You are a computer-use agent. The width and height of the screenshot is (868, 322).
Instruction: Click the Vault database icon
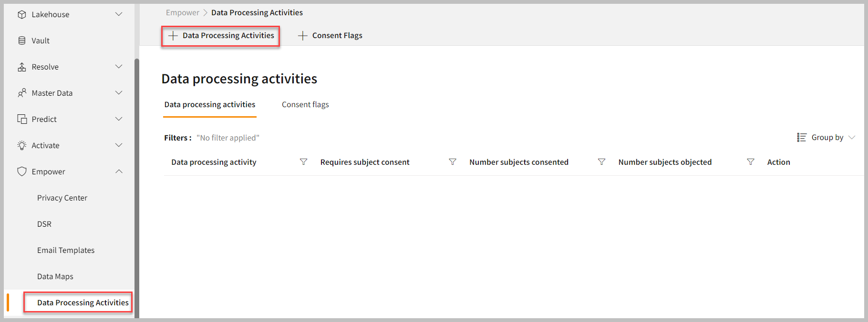tap(22, 40)
